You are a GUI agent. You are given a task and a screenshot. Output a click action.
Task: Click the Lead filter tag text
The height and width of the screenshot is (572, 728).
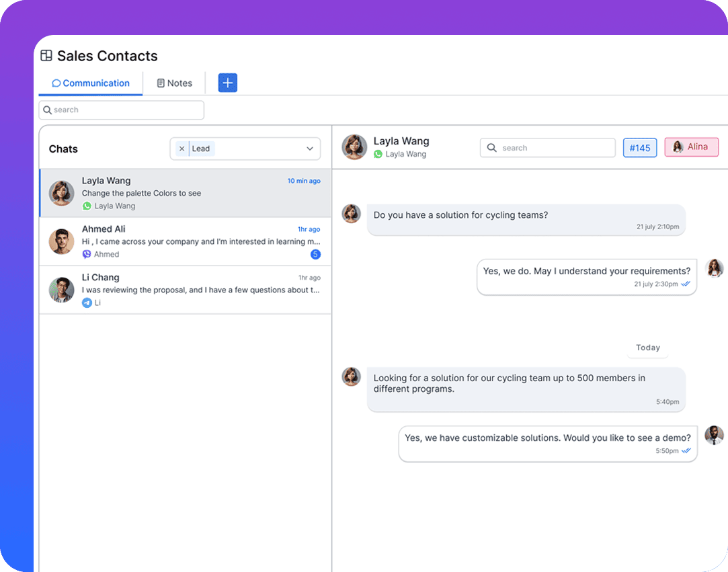(x=200, y=149)
